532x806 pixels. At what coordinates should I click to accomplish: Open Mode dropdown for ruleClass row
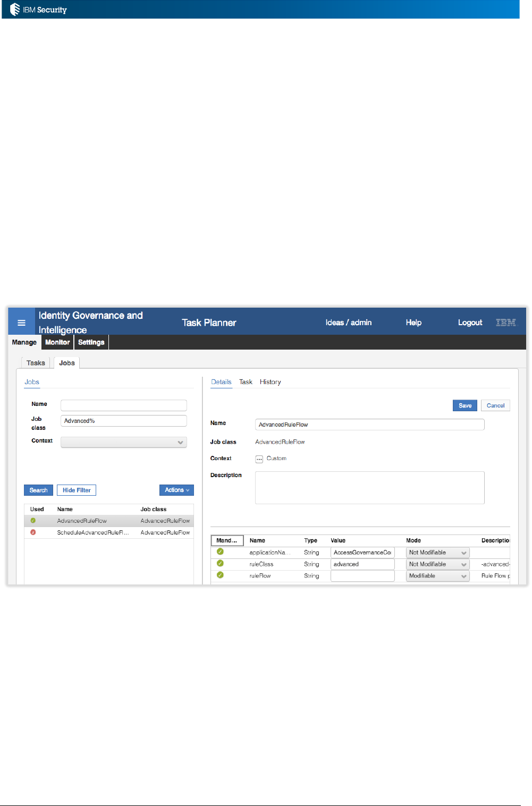point(438,564)
